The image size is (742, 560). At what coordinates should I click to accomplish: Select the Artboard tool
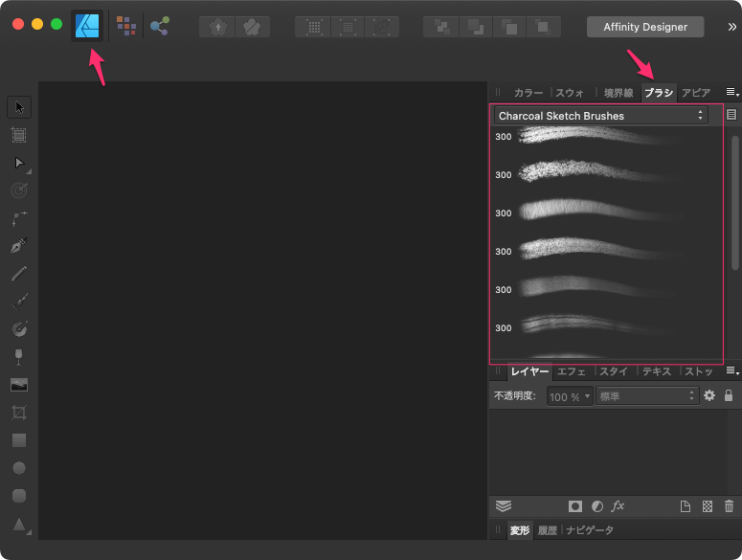point(19,135)
